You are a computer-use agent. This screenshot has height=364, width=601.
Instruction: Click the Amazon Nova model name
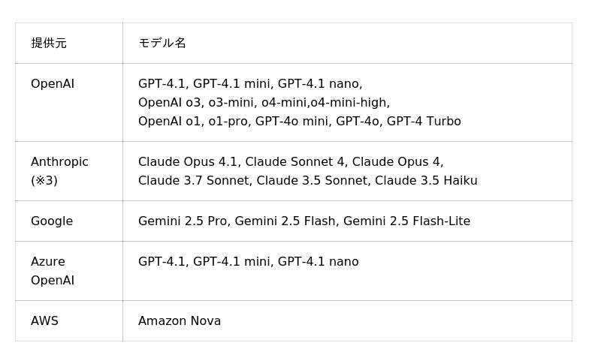click(x=180, y=321)
